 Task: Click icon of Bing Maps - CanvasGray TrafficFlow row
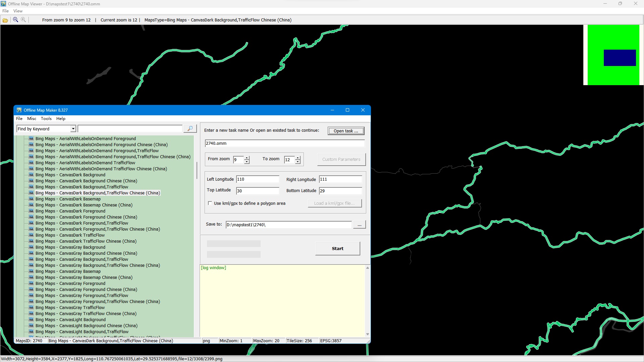[x=31, y=307]
